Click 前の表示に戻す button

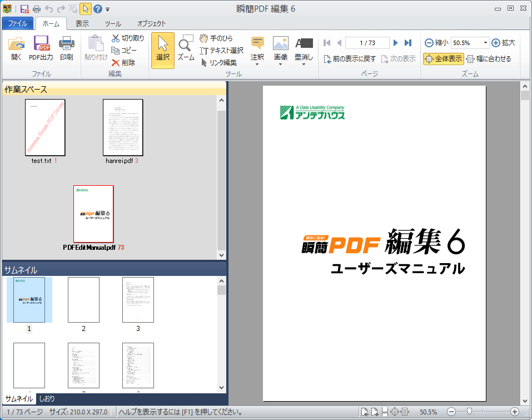[350, 59]
